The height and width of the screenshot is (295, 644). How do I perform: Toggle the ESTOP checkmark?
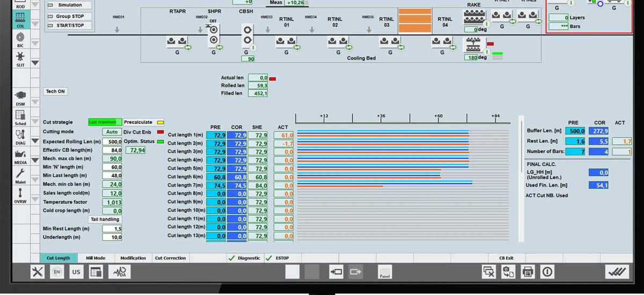tap(269, 258)
